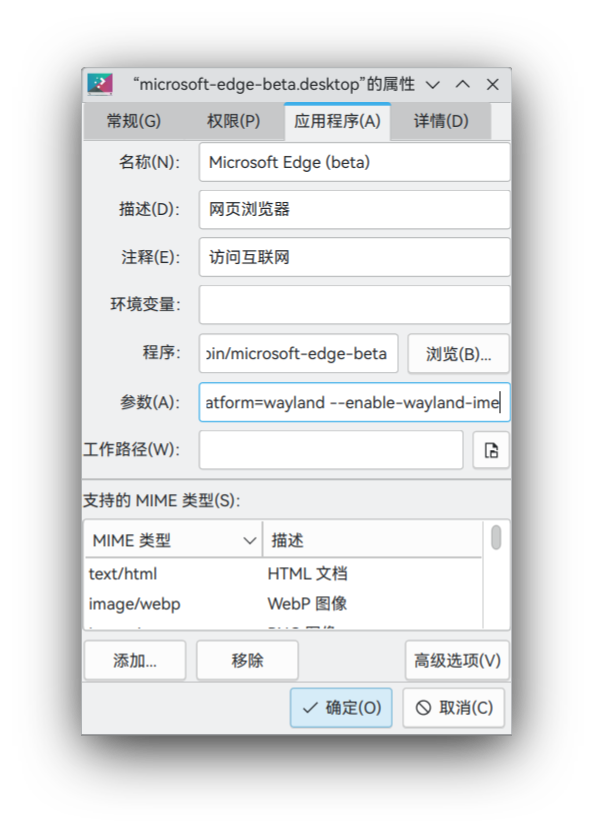This screenshot has height=832, width=595.
Task: Close the properties dialog window
Action: 493,84
